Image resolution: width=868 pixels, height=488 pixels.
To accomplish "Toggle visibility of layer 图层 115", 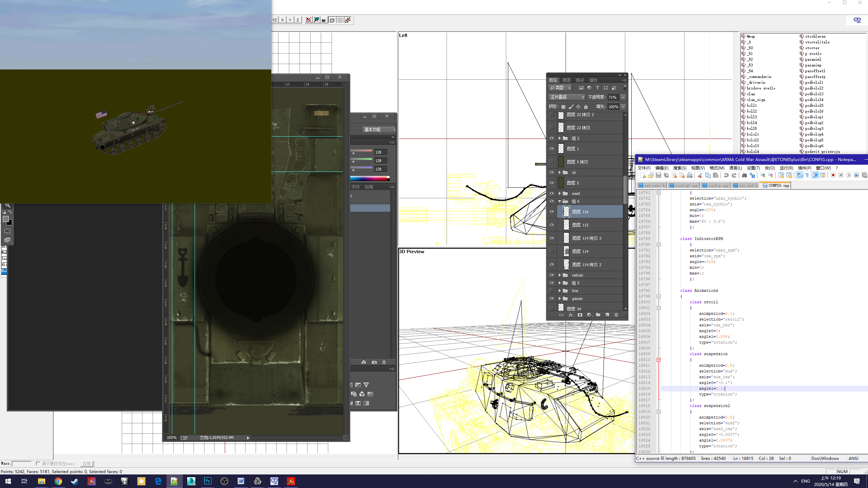I will [x=552, y=225].
